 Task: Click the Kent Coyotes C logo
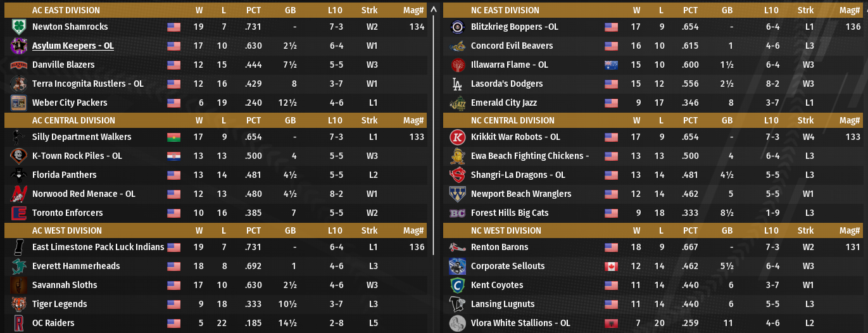coord(457,285)
